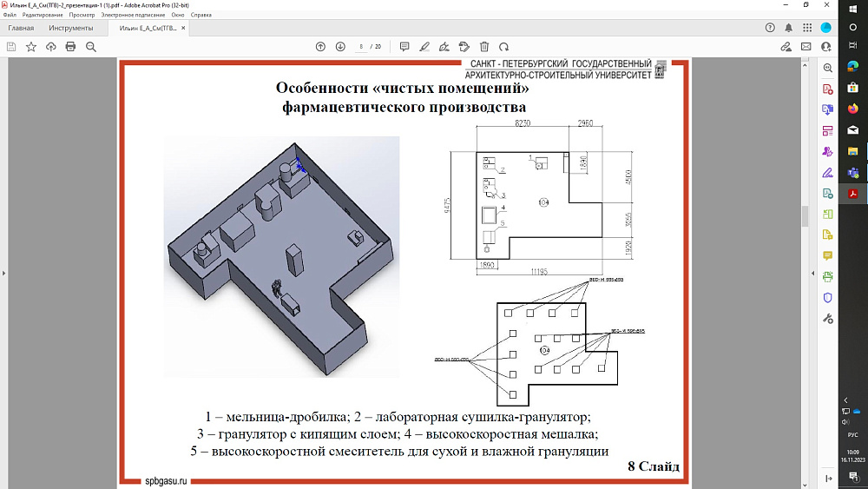
Task: Expand the left navigation pane arrow
Action: tap(3, 273)
